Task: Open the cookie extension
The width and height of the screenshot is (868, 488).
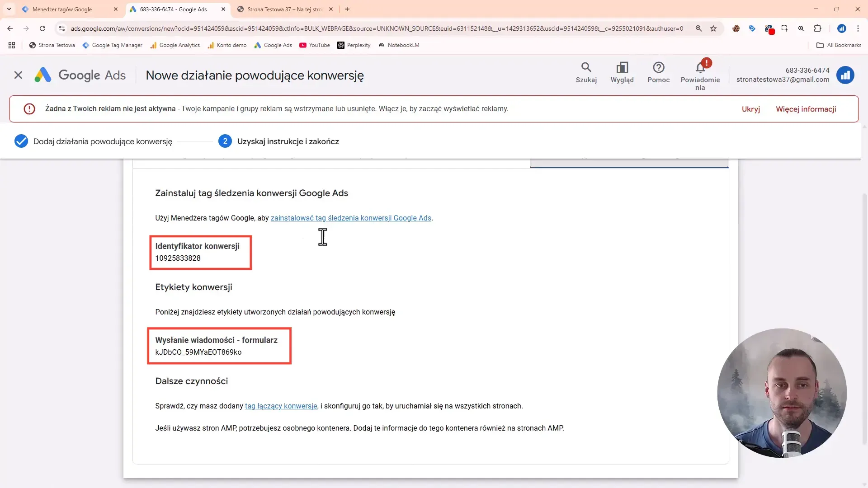Action: [736, 28]
